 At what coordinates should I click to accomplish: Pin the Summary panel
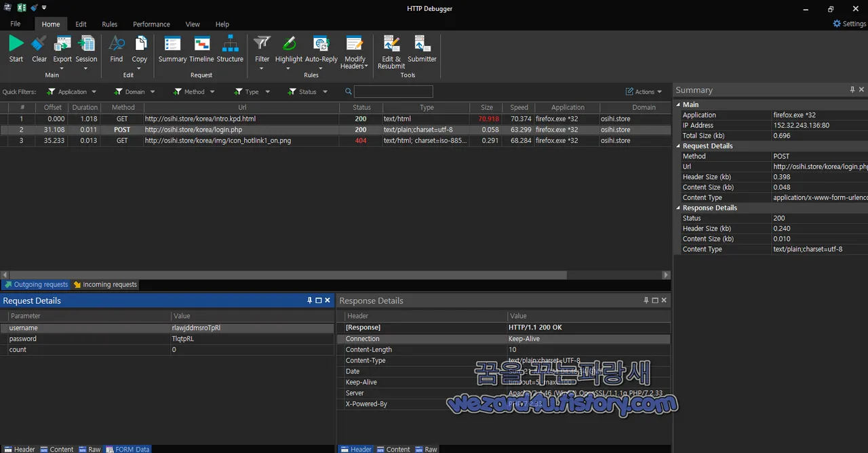[852, 90]
